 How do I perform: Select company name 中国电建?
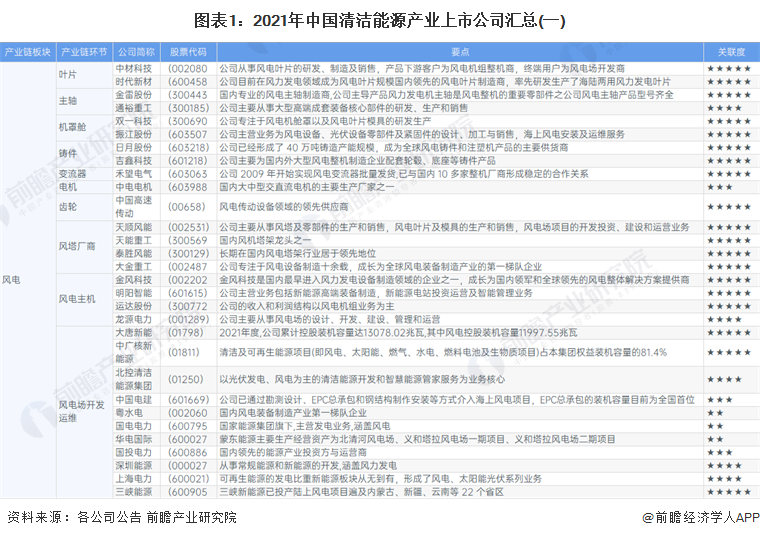pyautogui.click(x=133, y=399)
